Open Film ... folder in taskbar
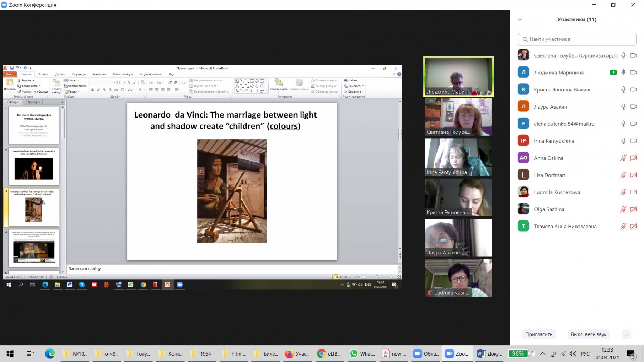644x362 pixels. [x=234, y=354]
